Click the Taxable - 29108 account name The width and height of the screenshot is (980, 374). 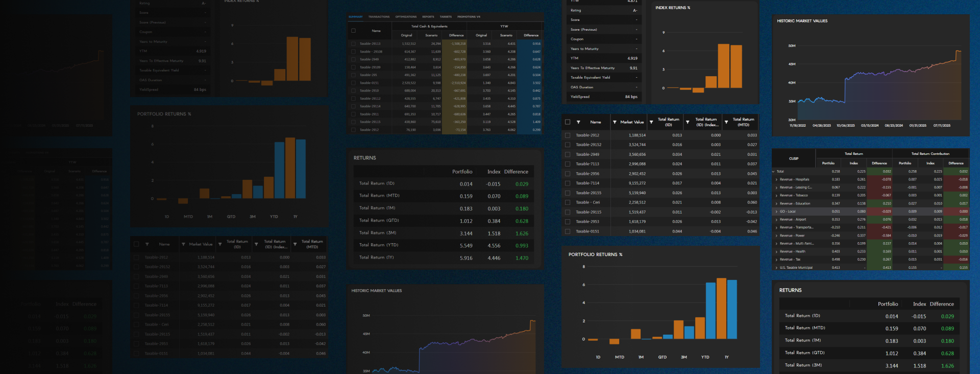(371, 52)
